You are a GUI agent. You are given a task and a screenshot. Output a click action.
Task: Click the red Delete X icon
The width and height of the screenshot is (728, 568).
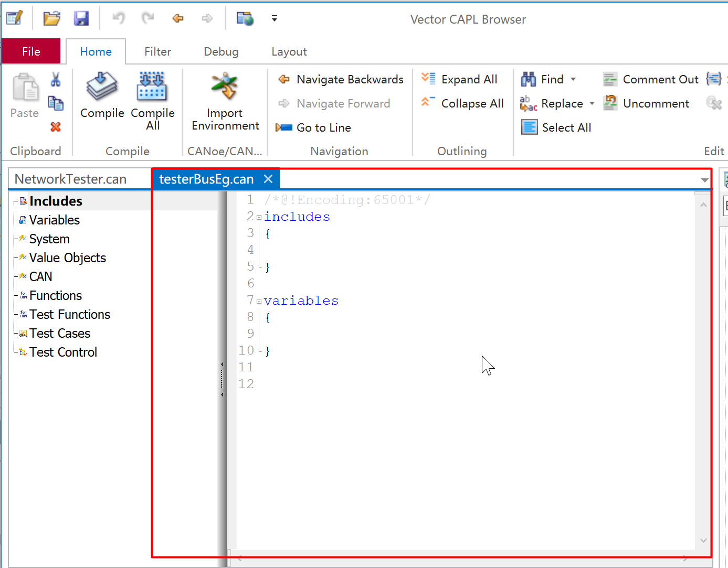click(56, 127)
